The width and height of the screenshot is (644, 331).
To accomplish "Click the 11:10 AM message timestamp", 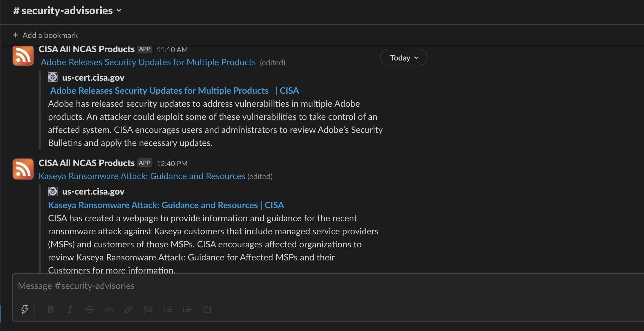I will click(x=172, y=50).
